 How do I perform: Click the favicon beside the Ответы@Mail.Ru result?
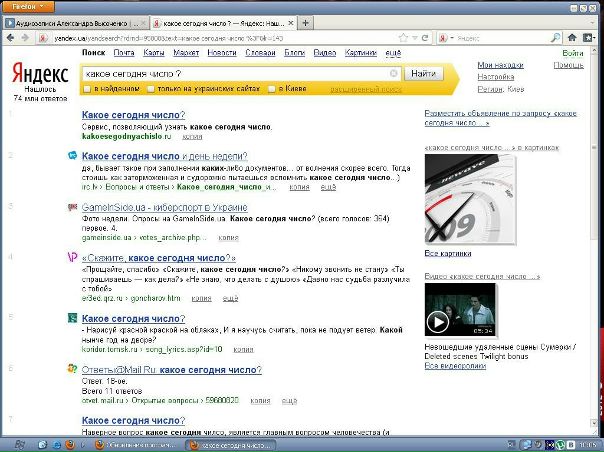pyautogui.click(x=72, y=369)
